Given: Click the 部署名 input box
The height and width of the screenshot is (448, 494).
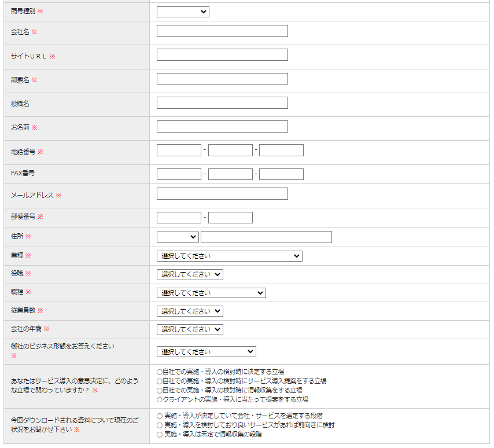Looking at the screenshot, I should 222,79.
